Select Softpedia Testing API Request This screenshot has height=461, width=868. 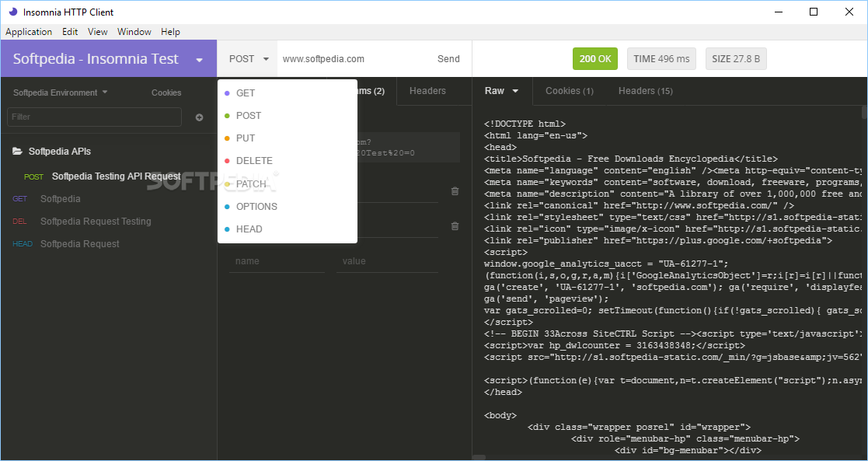coord(109,176)
